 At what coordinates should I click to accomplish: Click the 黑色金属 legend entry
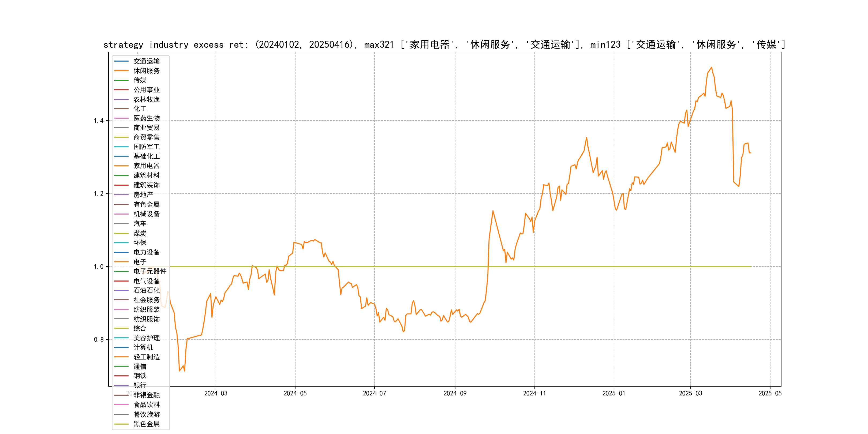point(146,424)
